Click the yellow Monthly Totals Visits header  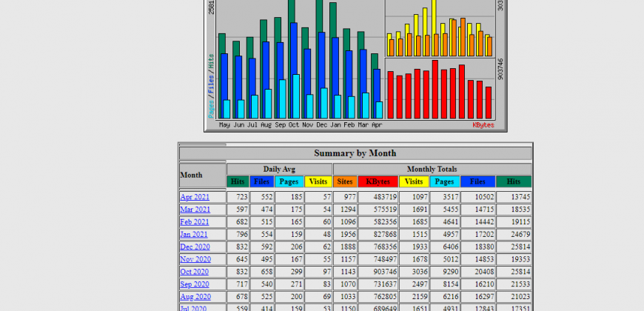click(x=414, y=181)
